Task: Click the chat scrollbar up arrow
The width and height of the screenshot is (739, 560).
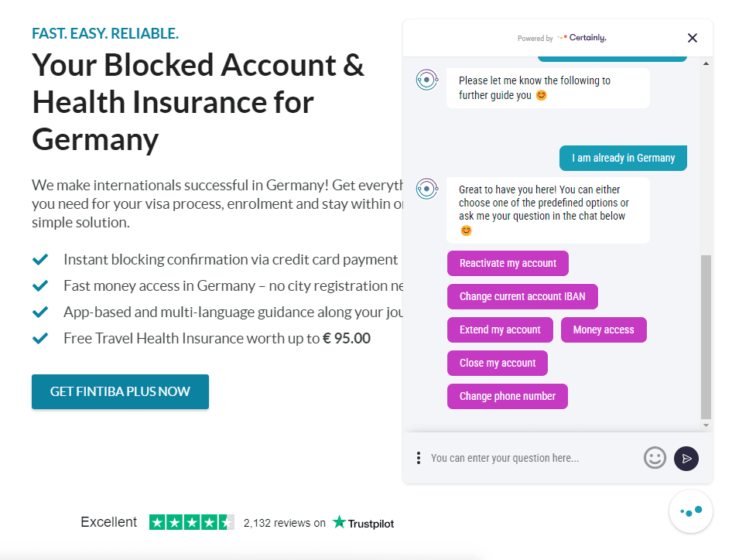Action: (x=706, y=63)
